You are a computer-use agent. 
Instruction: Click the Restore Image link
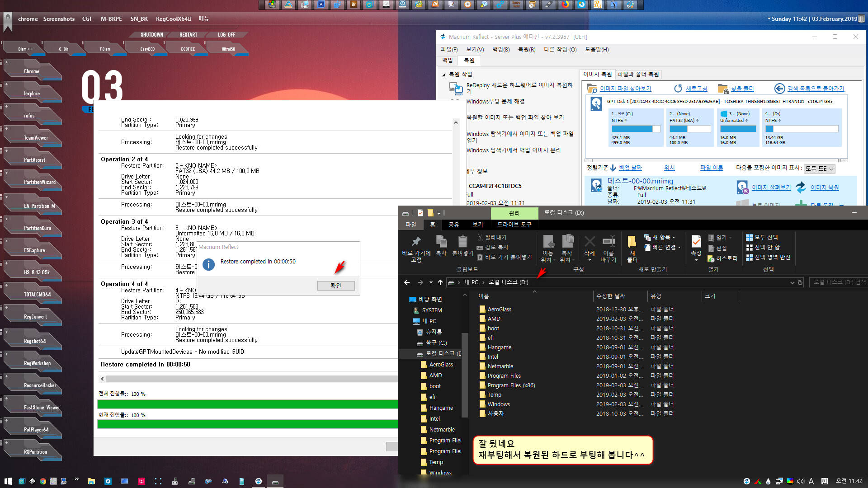[824, 188]
